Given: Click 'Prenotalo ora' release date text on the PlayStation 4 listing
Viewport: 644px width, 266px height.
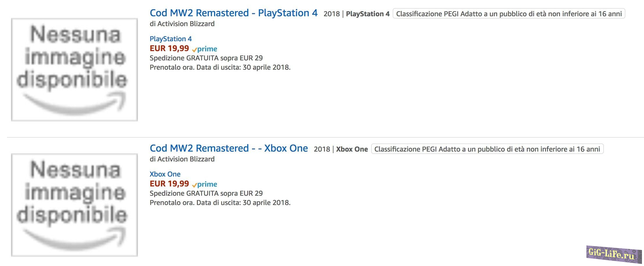Looking at the screenshot, I should pyautogui.click(x=220, y=67).
